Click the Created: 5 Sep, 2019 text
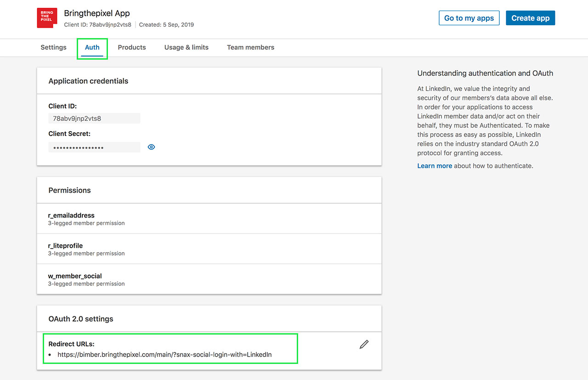Image resolution: width=588 pixels, height=380 pixels. (x=166, y=25)
